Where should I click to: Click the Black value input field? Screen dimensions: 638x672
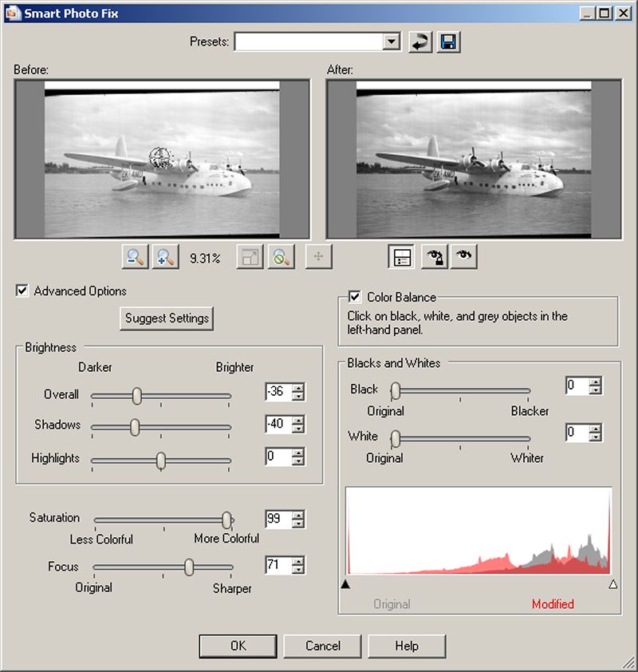click(x=577, y=385)
